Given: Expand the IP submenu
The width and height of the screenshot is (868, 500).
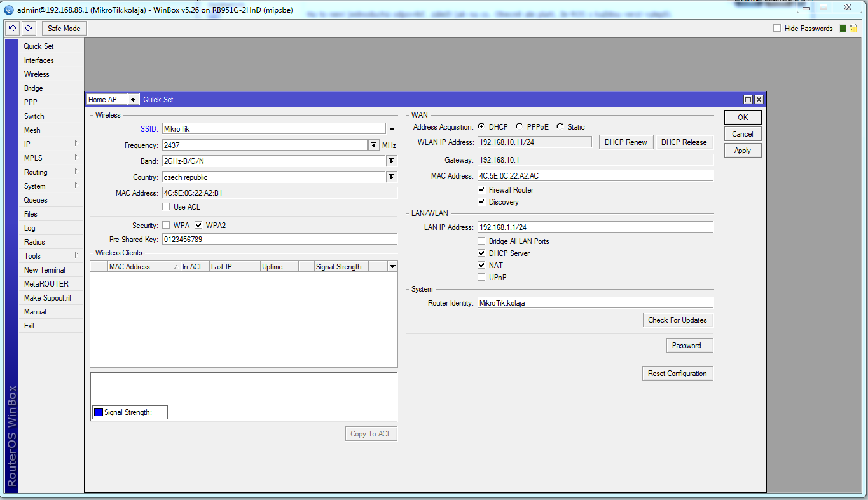Looking at the screenshot, I should point(51,144).
